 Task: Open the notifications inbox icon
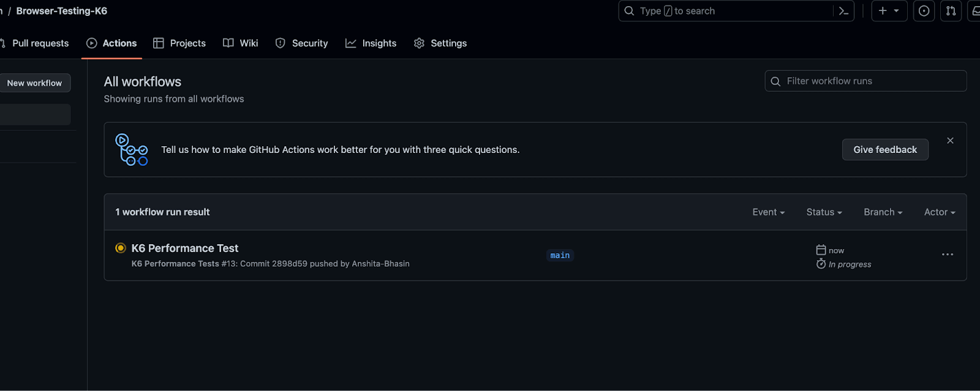pyautogui.click(x=975, y=10)
